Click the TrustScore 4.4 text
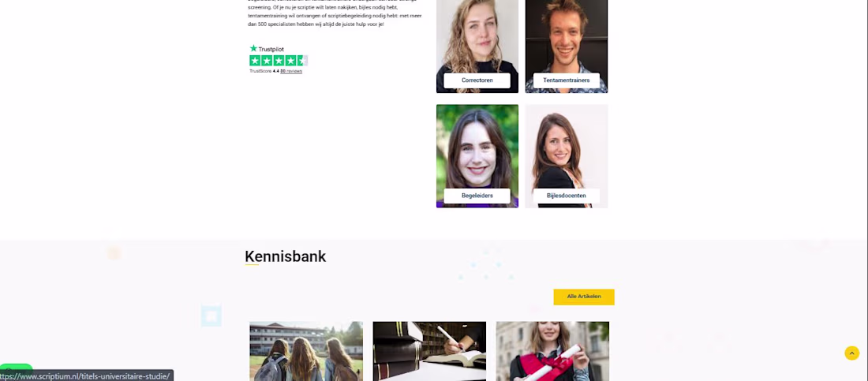 pyautogui.click(x=264, y=72)
